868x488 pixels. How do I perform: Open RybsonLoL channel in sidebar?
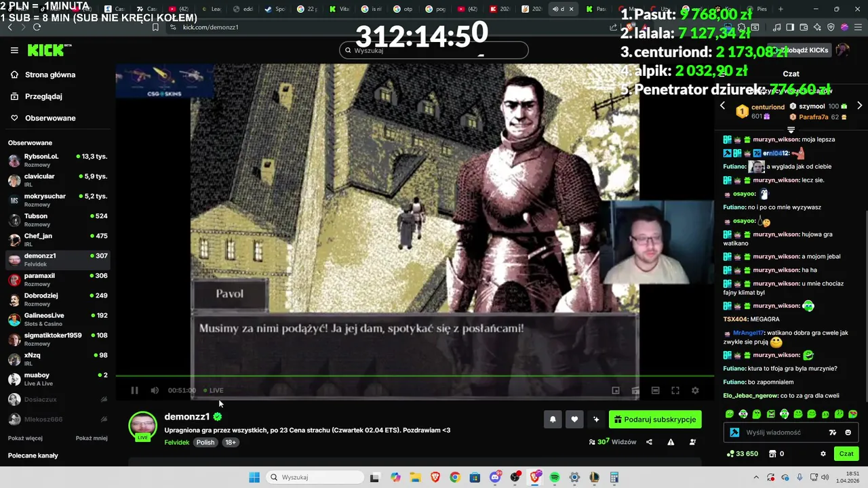pyautogui.click(x=58, y=161)
